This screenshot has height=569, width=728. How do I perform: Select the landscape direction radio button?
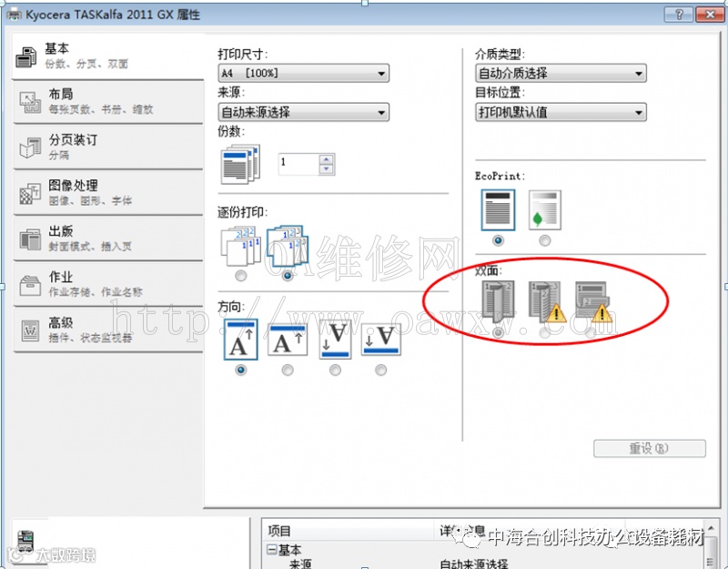[288, 370]
